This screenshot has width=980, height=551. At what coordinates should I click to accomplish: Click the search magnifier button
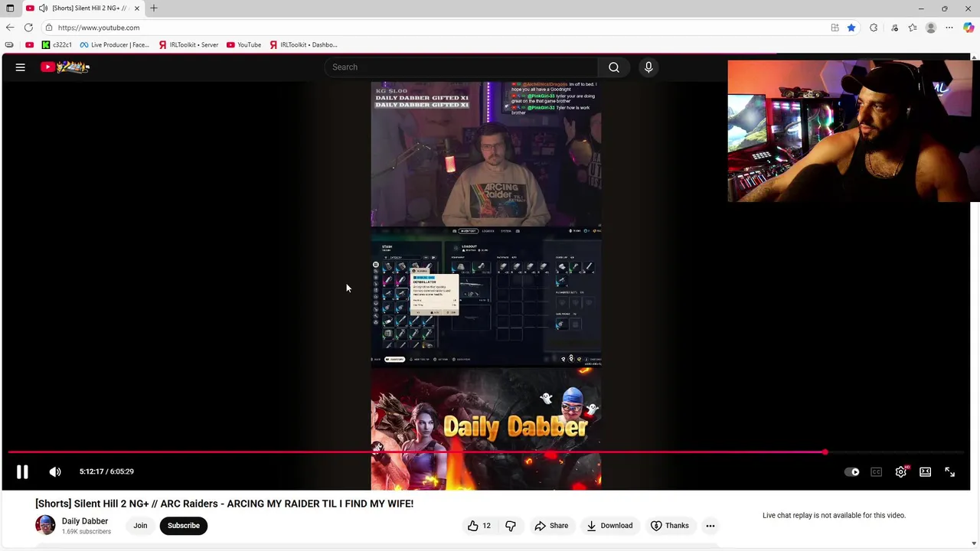tap(614, 67)
